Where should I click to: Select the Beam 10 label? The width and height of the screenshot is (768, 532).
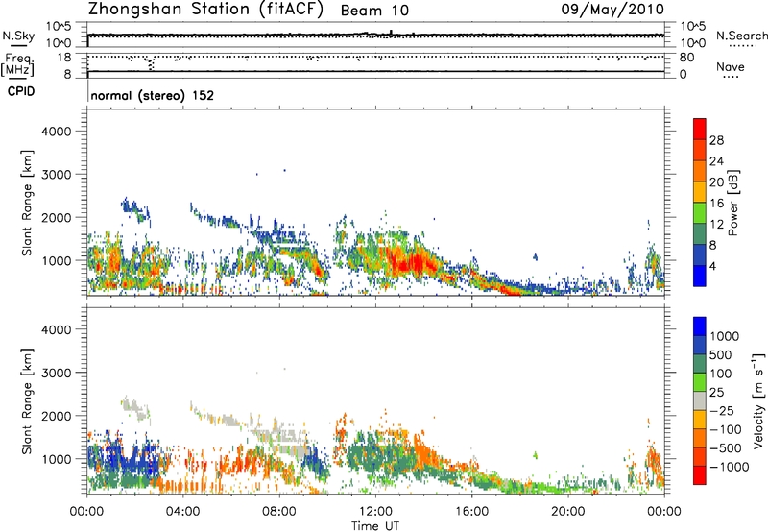(374, 11)
